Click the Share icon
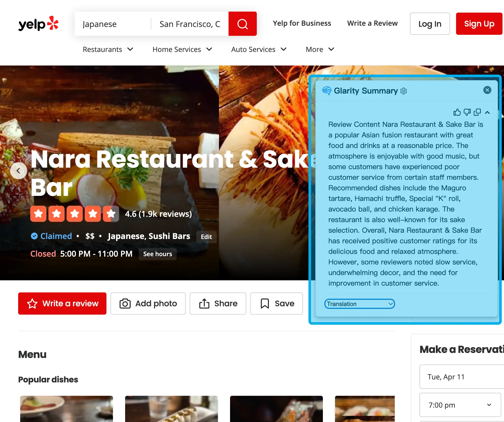Screen dimensions: 504x422 204,304
